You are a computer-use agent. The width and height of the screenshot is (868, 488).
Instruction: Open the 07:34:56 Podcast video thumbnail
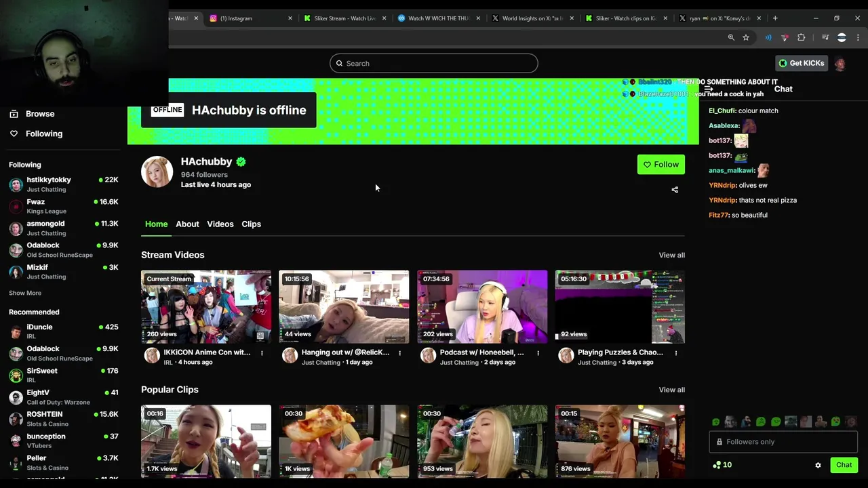[x=482, y=307]
